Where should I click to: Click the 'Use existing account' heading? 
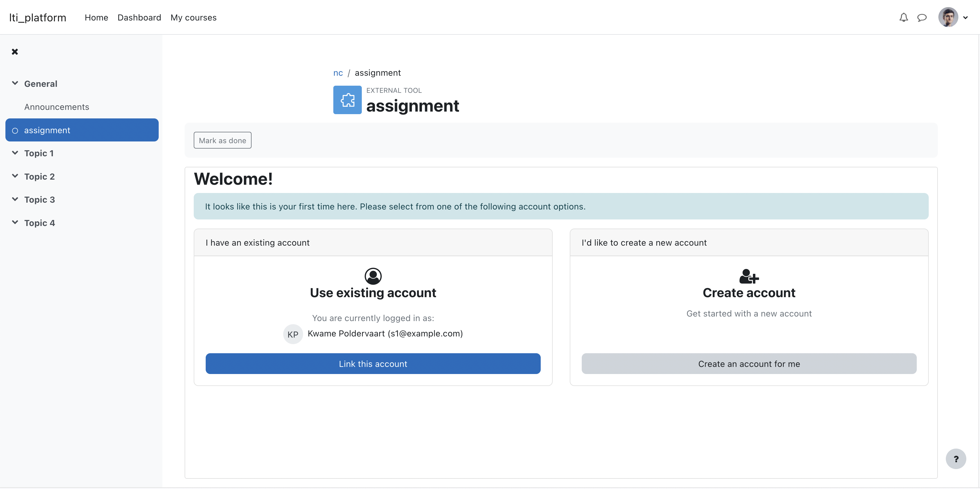click(373, 293)
